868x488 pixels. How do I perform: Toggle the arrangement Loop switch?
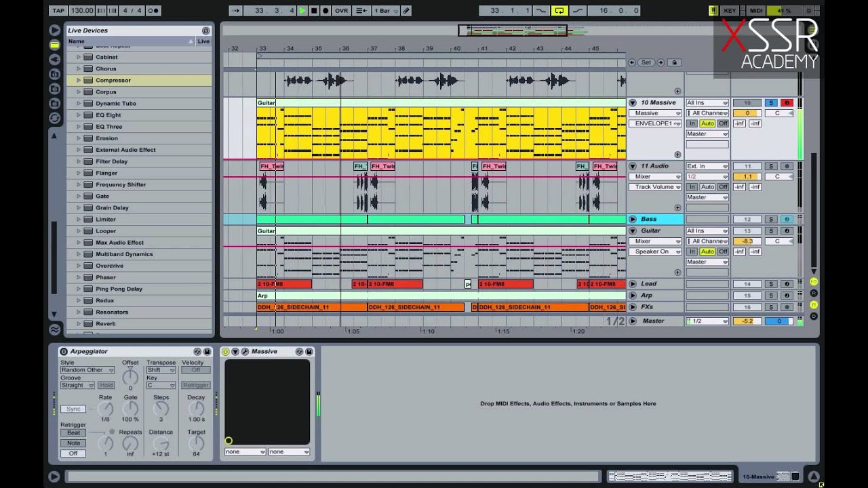pyautogui.click(x=559, y=11)
